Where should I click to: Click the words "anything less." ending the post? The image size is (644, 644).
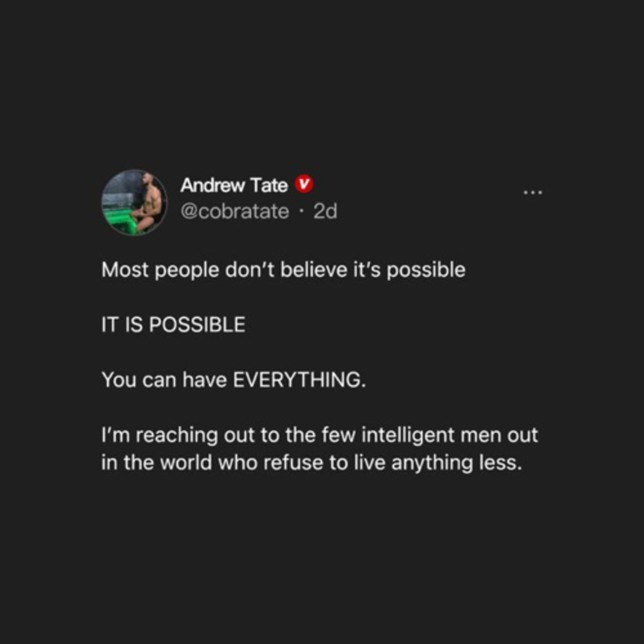(x=456, y=464)
